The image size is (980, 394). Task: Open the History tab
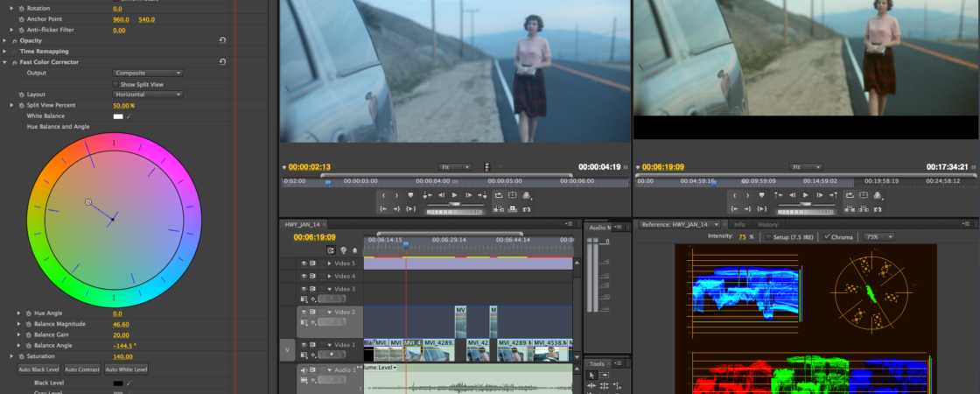coord(768,224)
